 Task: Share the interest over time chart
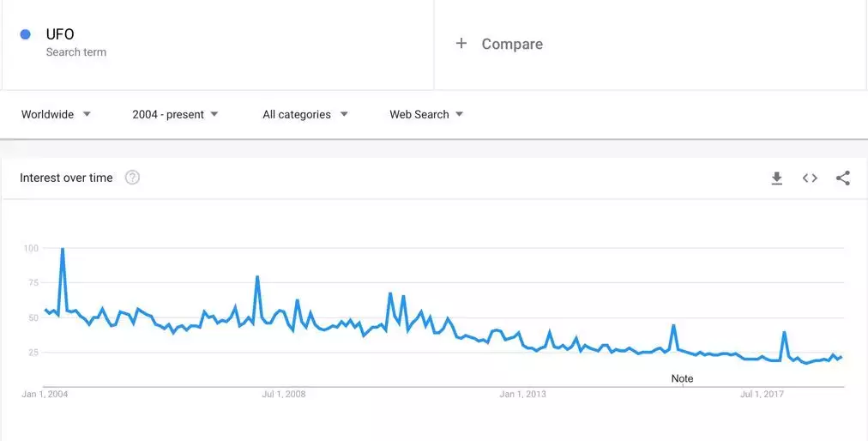(842, 178)
